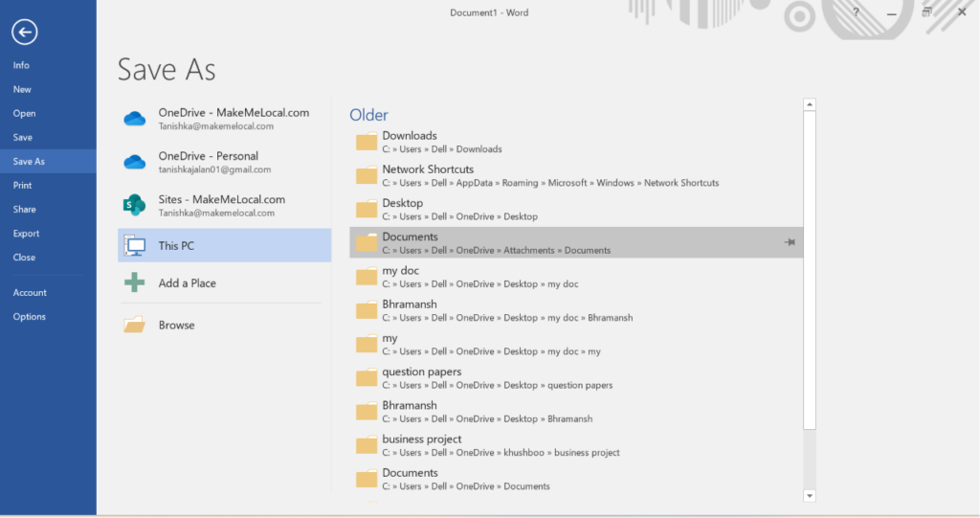Select Open in the backstage menu
The image size is (980, 518).
(x=48, y=113)
